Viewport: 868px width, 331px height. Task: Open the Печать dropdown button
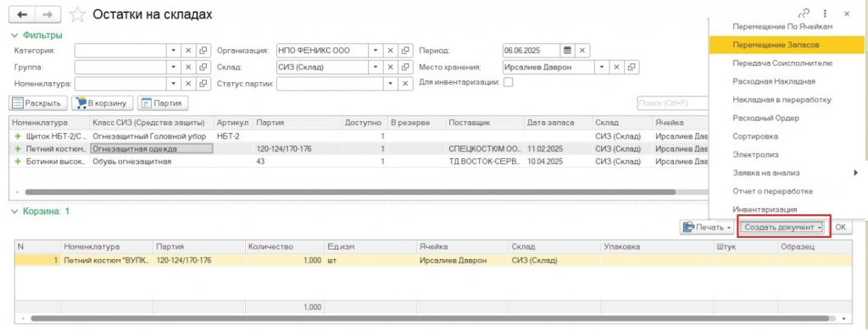[707, 227]
